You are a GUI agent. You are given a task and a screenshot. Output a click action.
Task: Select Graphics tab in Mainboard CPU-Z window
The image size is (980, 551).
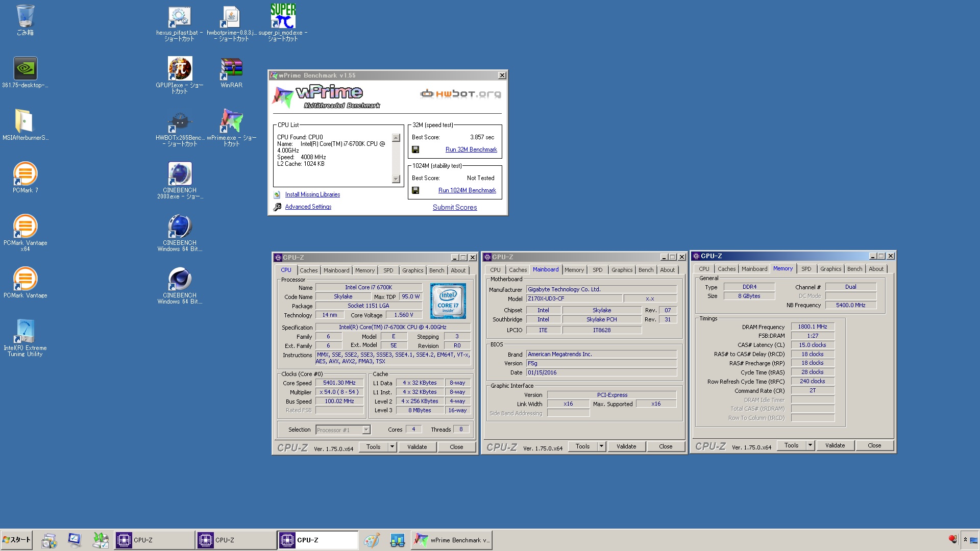point(622,270)
